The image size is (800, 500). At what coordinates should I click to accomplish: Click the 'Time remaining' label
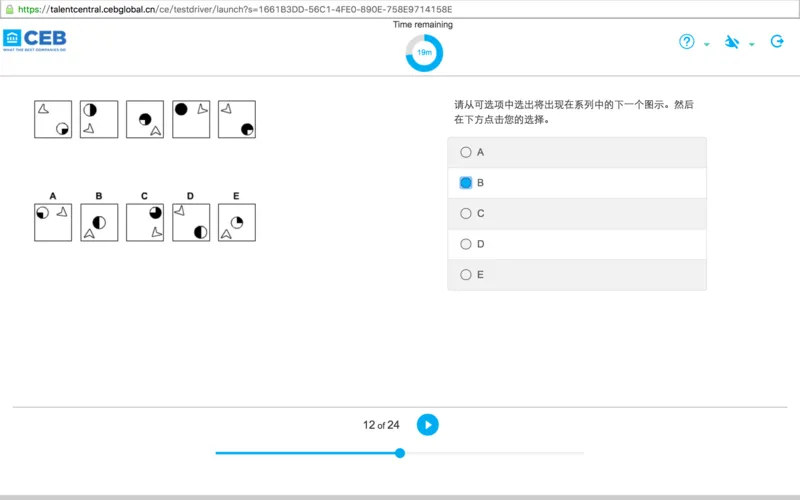(422, 24)
